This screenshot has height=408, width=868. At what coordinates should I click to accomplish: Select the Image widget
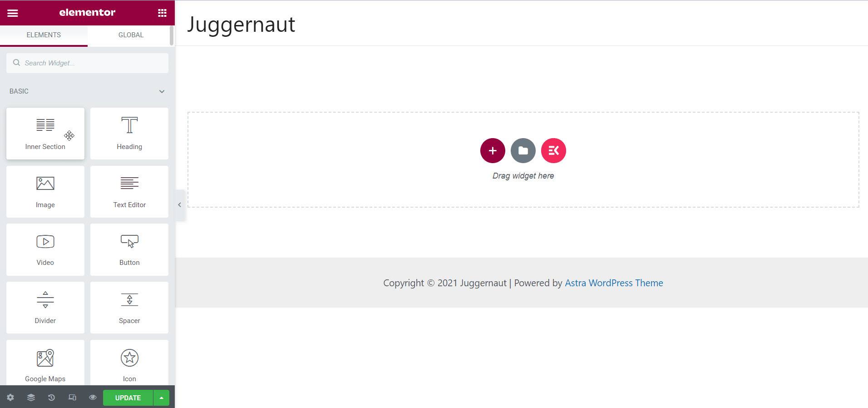point(45,192)
